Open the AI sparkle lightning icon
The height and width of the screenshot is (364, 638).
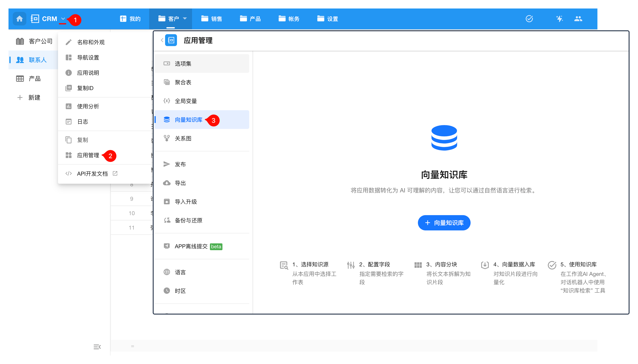pos(559,19)
